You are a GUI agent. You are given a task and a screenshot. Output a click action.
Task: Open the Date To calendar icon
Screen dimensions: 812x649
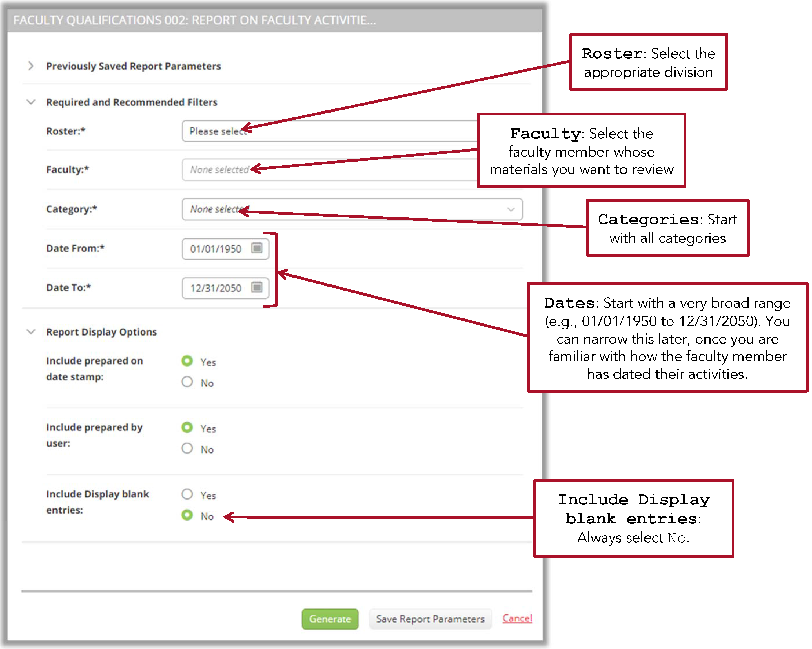257,287
